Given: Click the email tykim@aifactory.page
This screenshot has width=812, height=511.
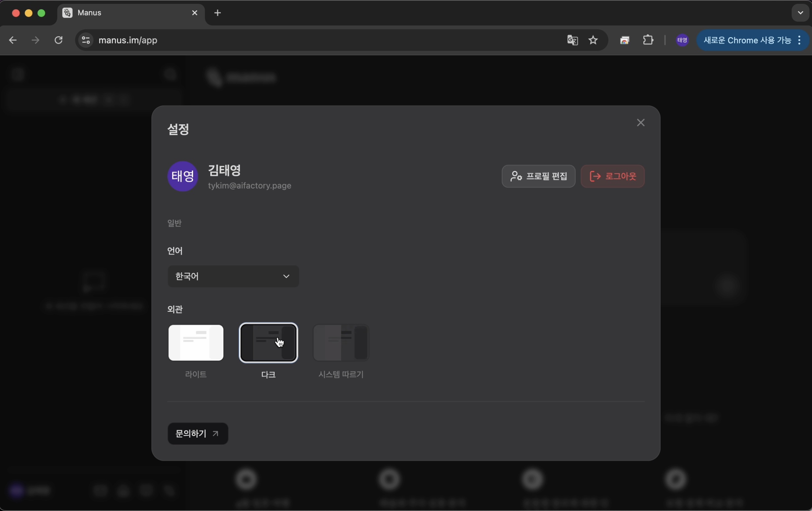Looking at the screenshot, I should click(249, 186).
